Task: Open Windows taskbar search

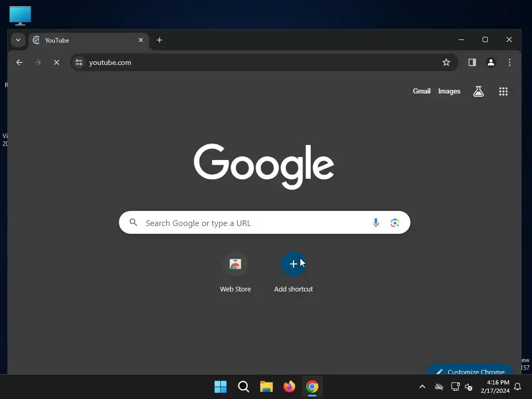Action: point(243,387)
